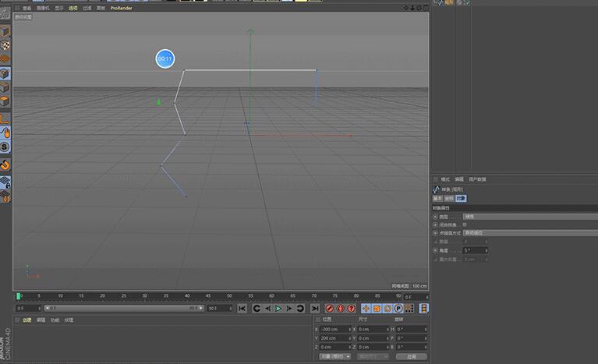Viewport: 598px width, 364px height.
Task: Switch to the Object tab (对象)
Action: (461, 198)
